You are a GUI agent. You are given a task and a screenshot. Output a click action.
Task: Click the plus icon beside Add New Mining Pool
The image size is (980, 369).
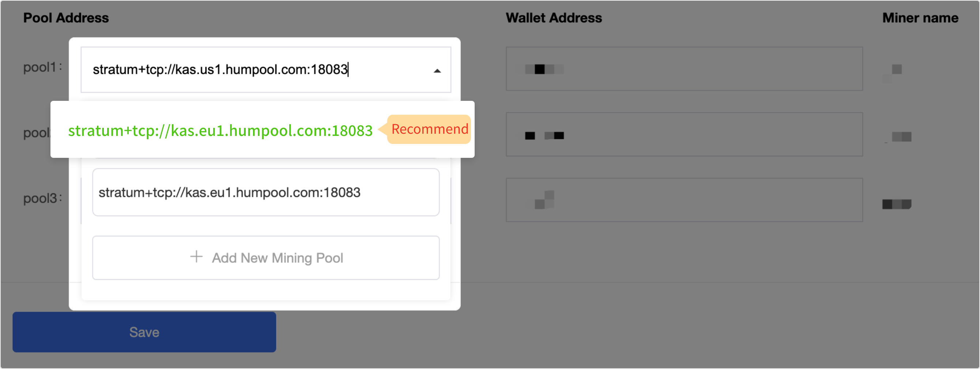(196, 256)
